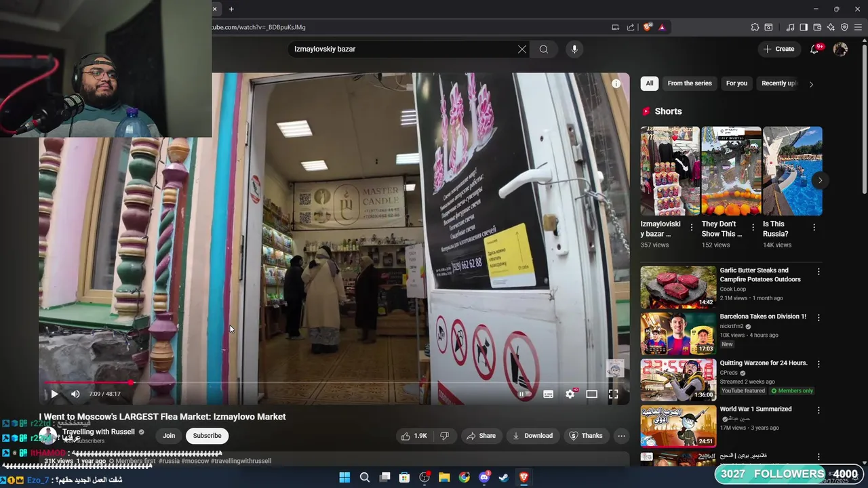This screenshot has height=488, width=868.
Task: Open Windows Start menu
Action: click(x=344, y=477)
